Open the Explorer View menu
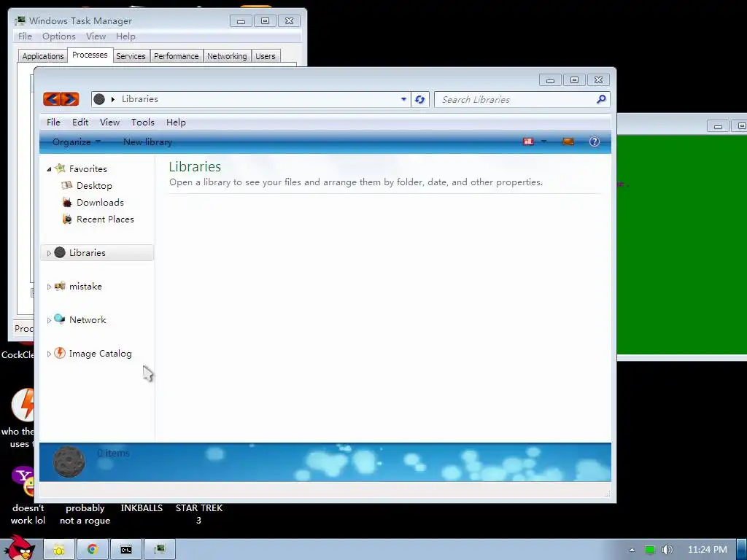The width and height of the screenshot is (747, 560). point(109,122)
